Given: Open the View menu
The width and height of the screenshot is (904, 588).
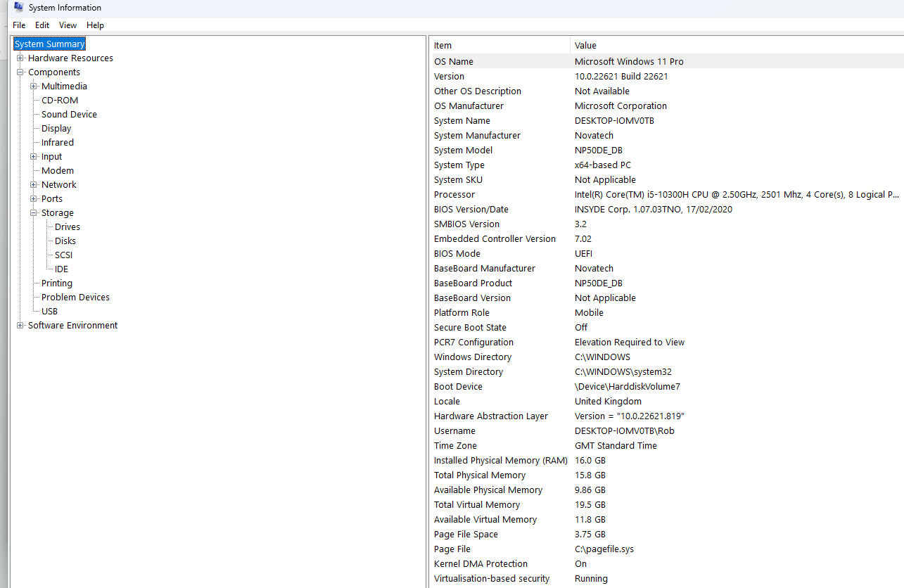Looking at the screenshot, I should (x=68, y=25).
